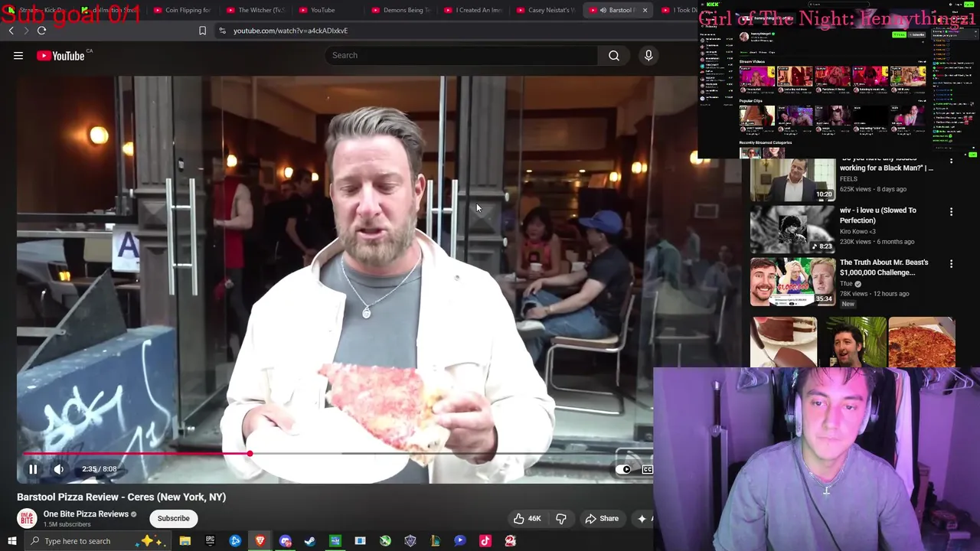This screenshot has width=980, height=551.
Task: Open TikTok app from taskbar
Action: (485, 541)
